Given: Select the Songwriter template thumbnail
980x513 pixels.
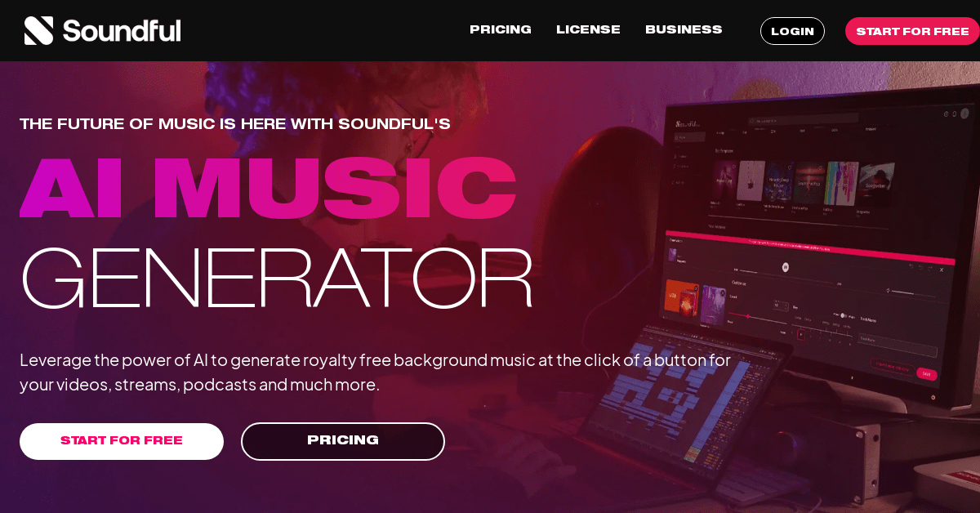Looking at the screenshot, I should point(877,182).
